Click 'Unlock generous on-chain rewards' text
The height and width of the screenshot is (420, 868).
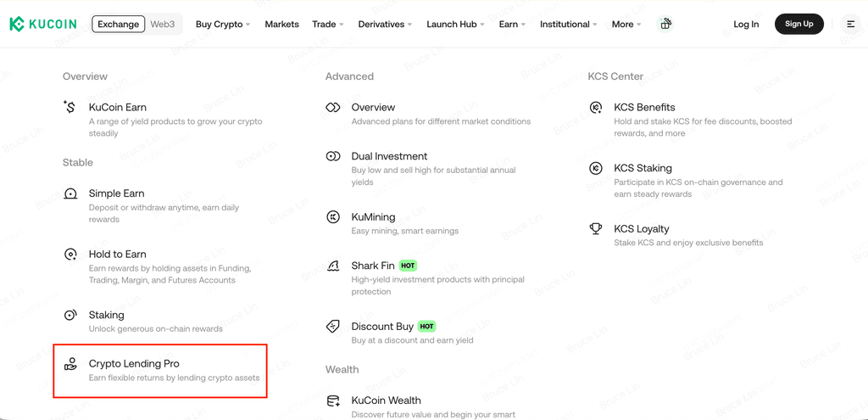pos(156,328)
